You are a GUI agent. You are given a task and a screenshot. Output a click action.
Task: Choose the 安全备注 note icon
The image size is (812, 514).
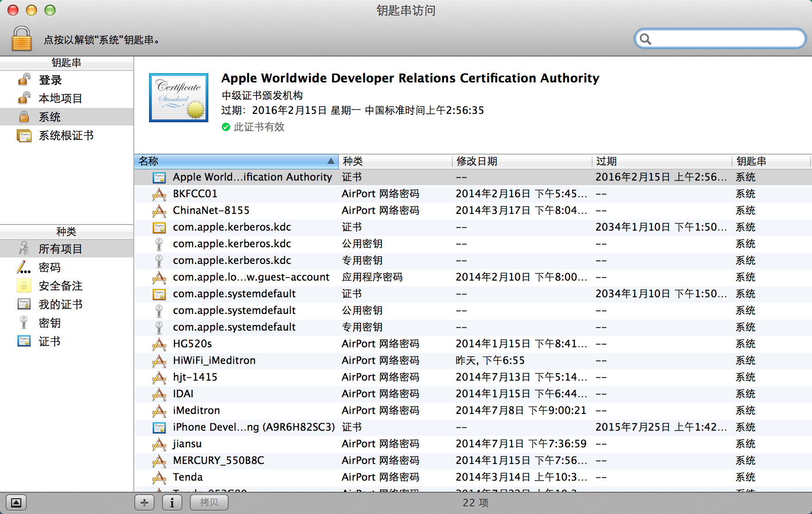click(24, 286)
